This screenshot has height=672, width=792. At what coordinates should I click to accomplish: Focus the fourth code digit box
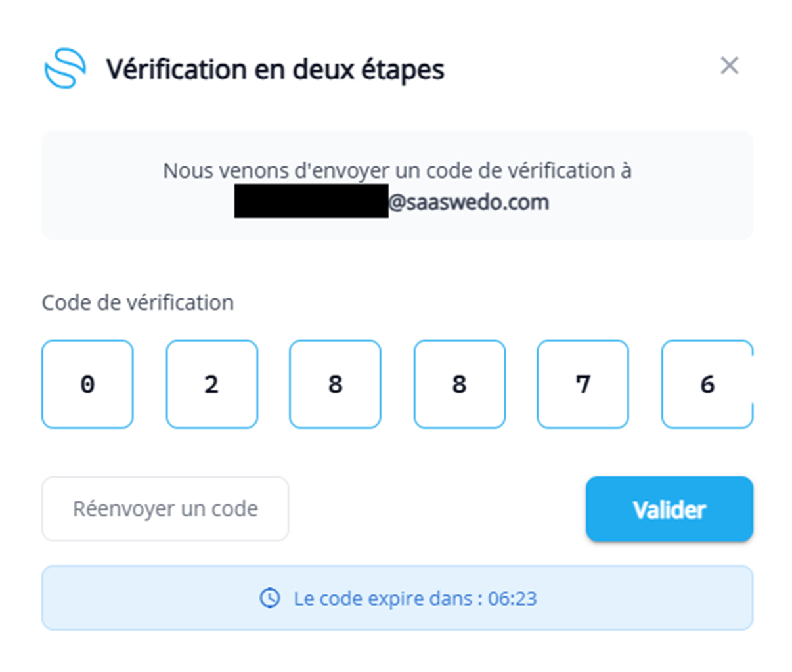tap(459, 384)
